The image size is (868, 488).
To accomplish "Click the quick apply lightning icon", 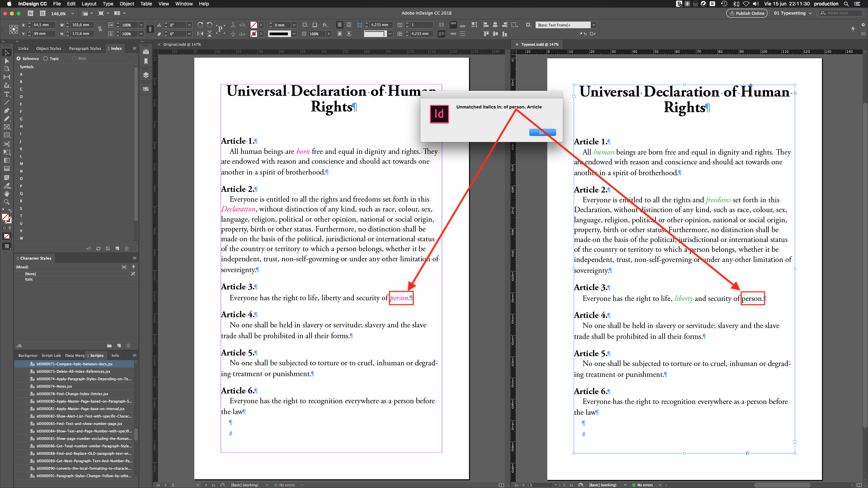I will tap(853, 29).
